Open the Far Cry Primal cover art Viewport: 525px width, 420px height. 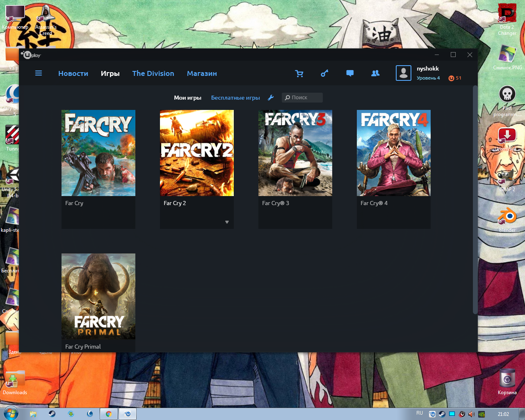click(x=98, y=297)
